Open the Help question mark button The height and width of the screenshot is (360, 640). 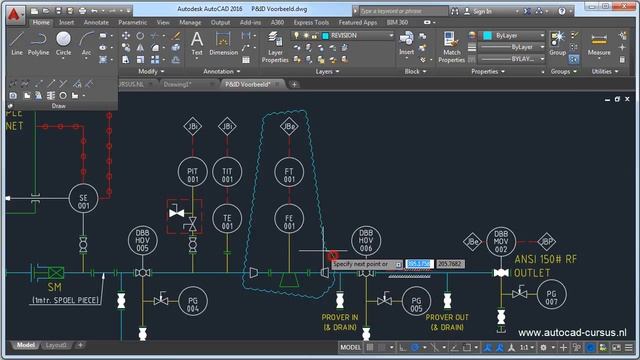tap(562, 11)
